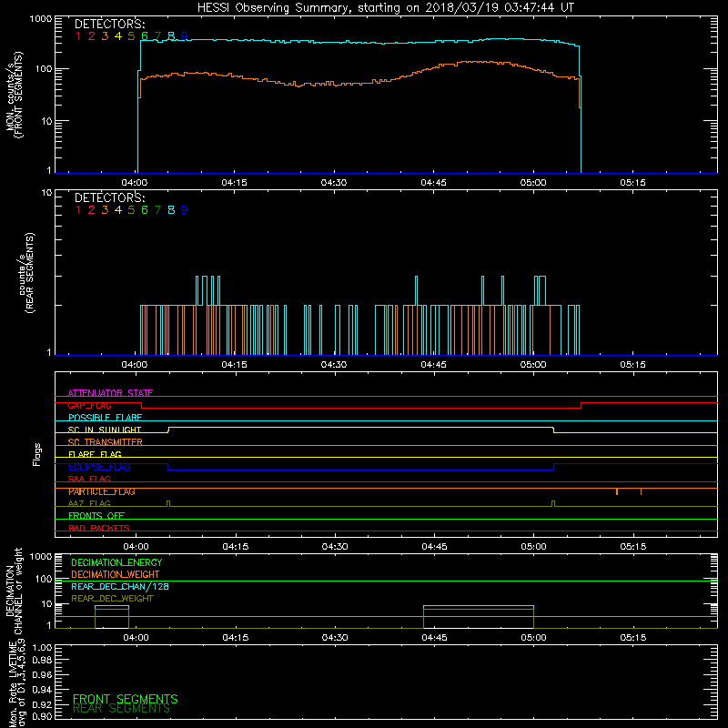Click 1.00 value on livetime axis
Image resolution: width=728 pixels, height=728 pixels.
[x=42, y=648]
